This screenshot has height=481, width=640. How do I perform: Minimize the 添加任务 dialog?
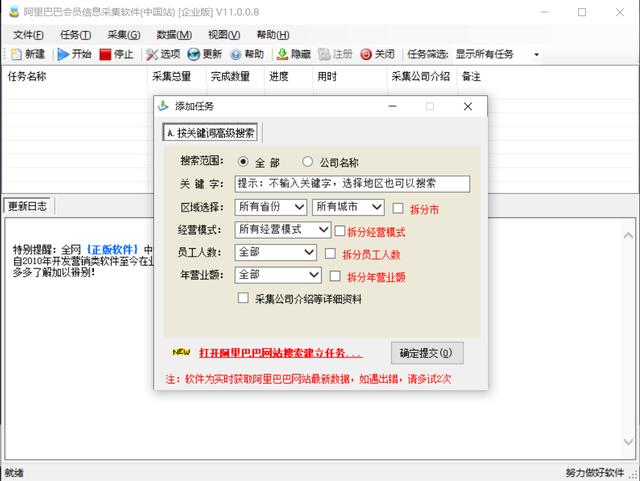[393, 106]
